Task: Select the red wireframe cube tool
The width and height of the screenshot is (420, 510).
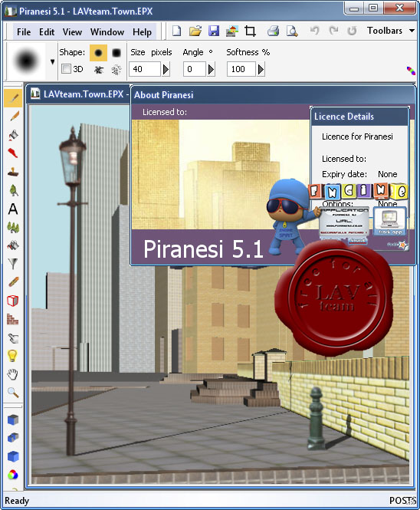Action: (13, 301)
